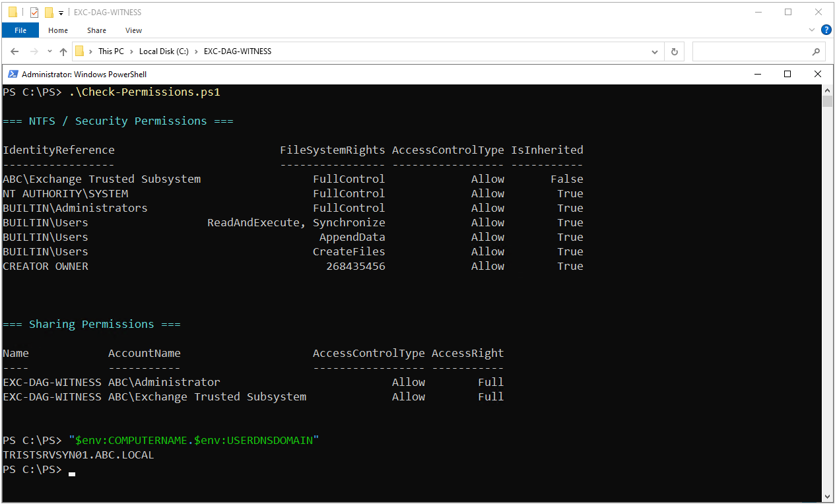Image resolution: width=835 pixels, height=504 pixels.
Task: Click the Sharing Permissions heading
Action: tap(92, 324)
